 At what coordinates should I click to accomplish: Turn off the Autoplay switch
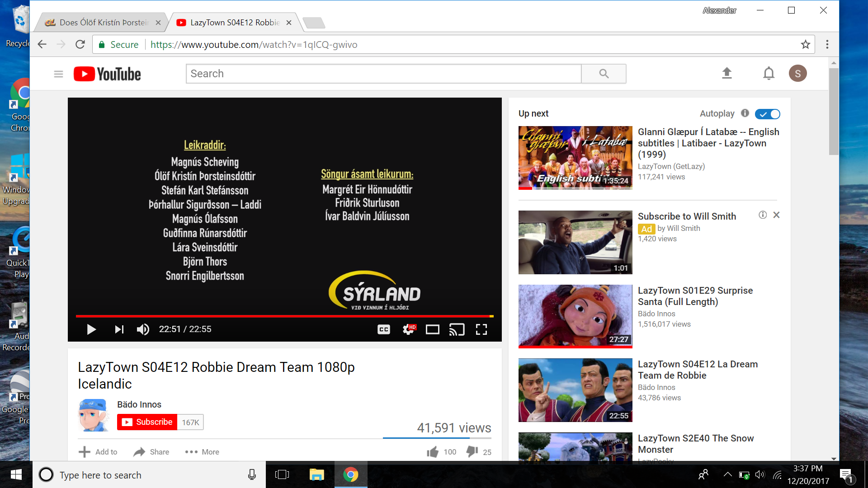coord(768,114)
